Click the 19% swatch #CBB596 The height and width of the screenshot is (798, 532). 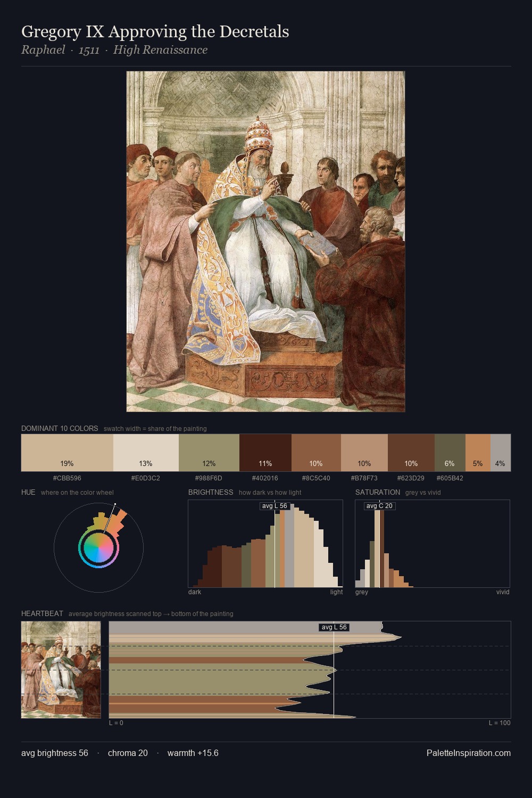click(67, 453)
